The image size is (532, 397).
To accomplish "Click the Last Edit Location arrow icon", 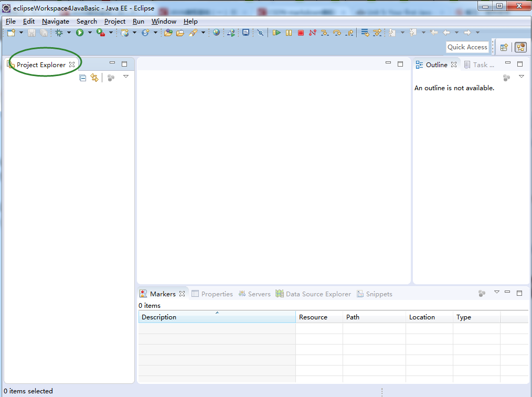I will 434,33.
